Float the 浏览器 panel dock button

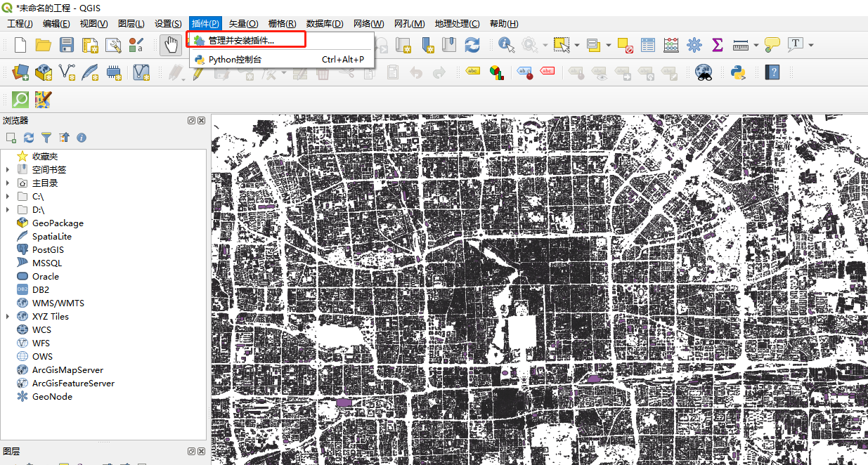coord(191,121)
